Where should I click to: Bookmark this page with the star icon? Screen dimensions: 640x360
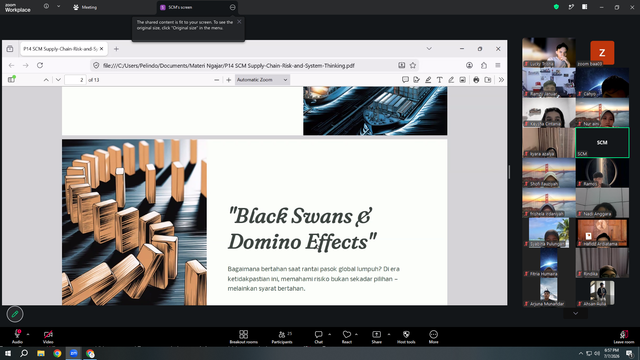click(x=413, y=65)
